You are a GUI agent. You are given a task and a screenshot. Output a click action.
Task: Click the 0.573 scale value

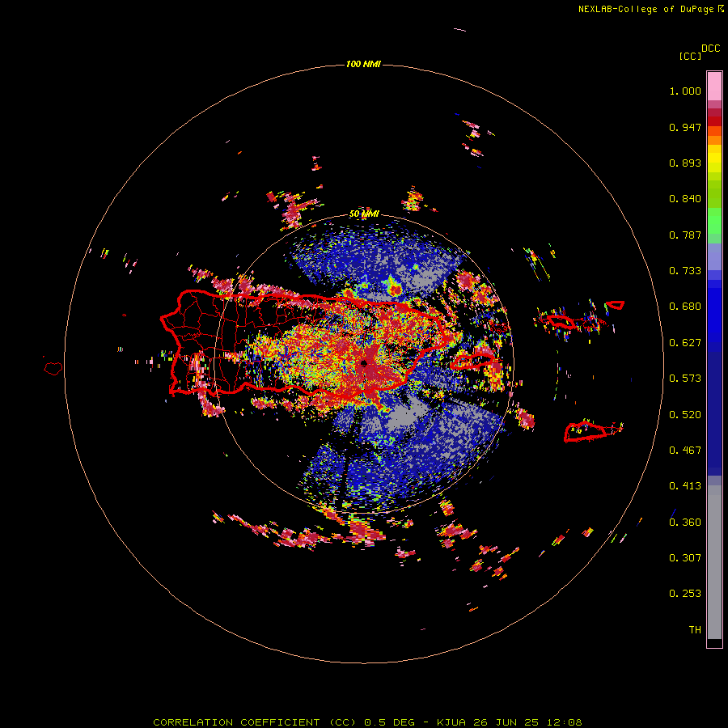click(x=685, y=379)
